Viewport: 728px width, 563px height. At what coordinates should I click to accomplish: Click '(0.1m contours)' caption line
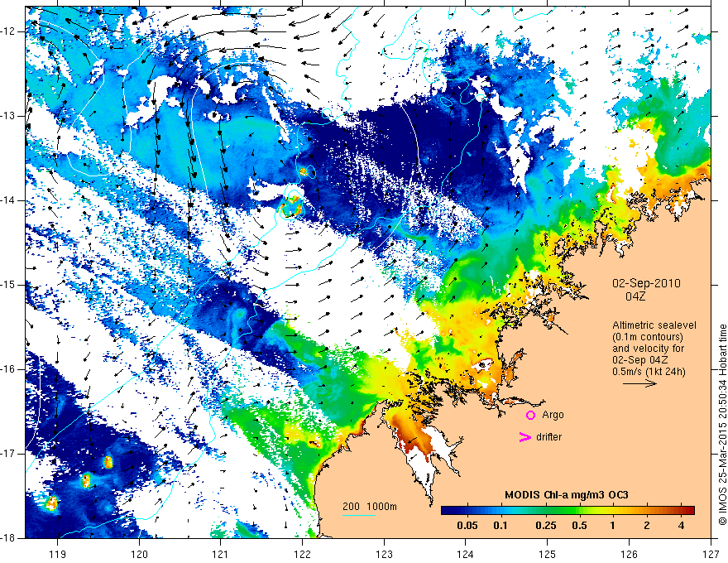648,337
